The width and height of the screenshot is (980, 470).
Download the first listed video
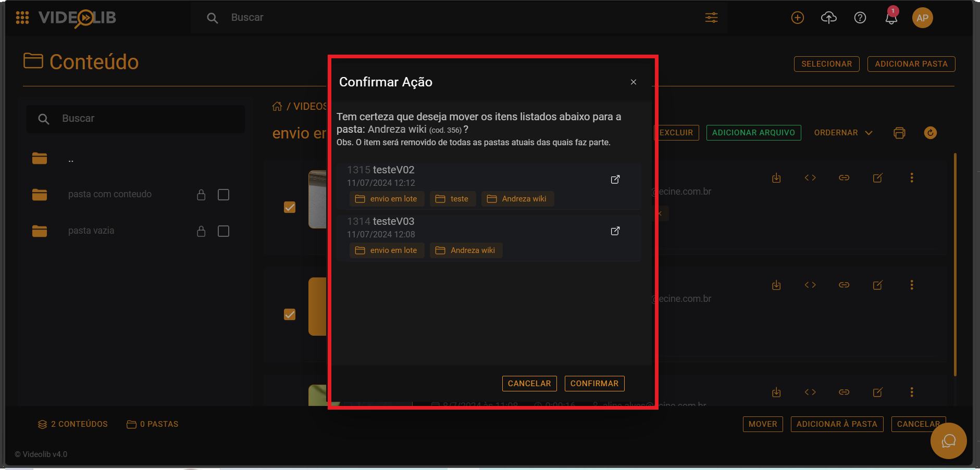(x=776, y=178)
